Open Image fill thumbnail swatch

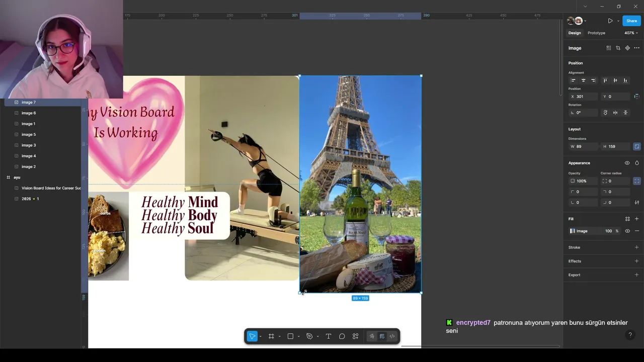(573, 231)
